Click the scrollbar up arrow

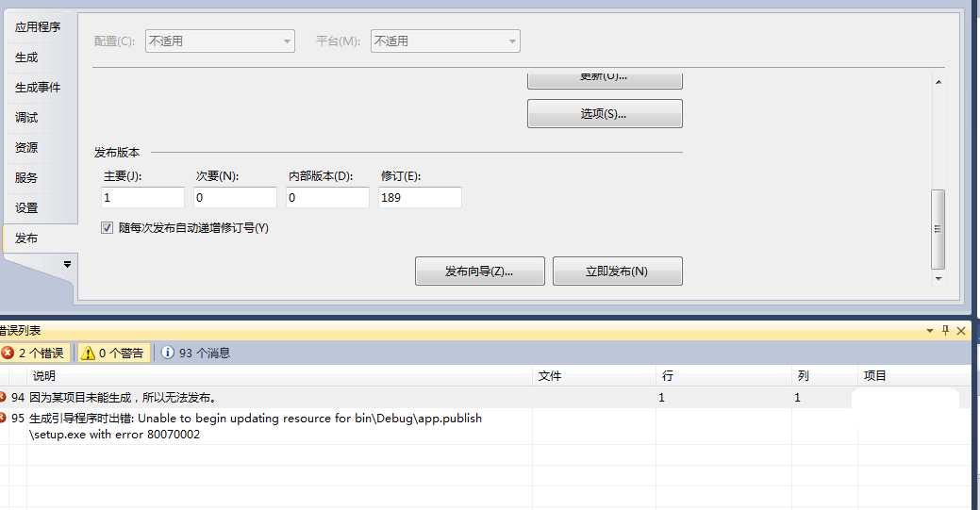click(938, 82)
